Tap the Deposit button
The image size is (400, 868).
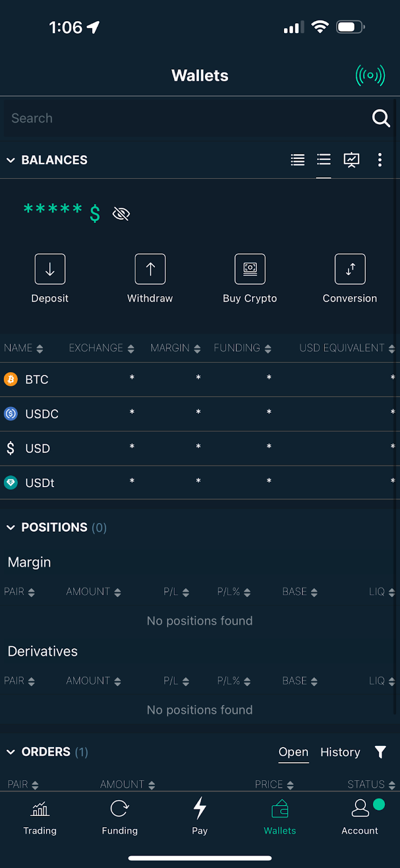[x=50, y=269]
